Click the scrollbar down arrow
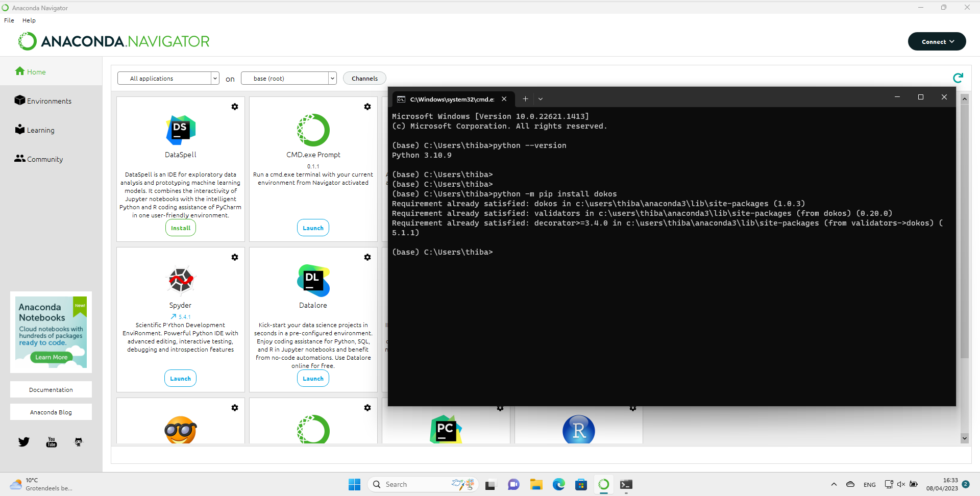 pyautogui.click(x=964, y=438)
